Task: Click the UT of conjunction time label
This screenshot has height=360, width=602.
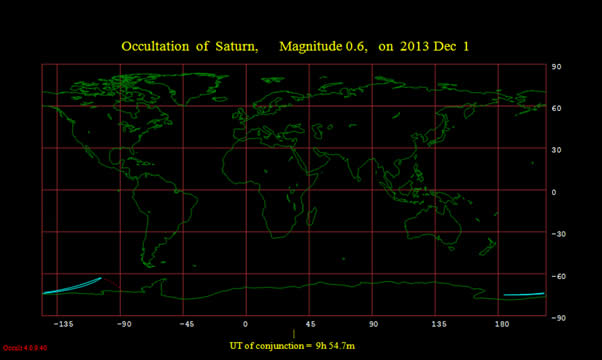Action: (x=292, y=346)
